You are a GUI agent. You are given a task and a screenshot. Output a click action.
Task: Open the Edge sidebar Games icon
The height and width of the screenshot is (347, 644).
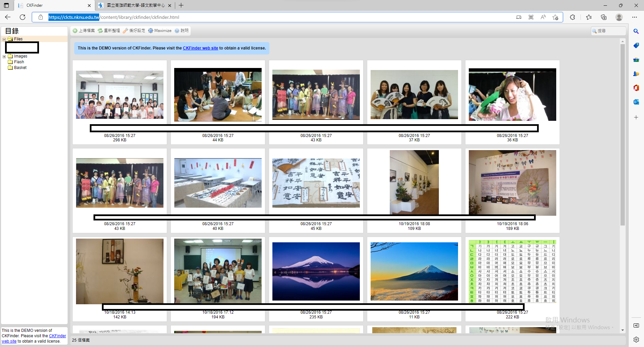coord(636,74)
